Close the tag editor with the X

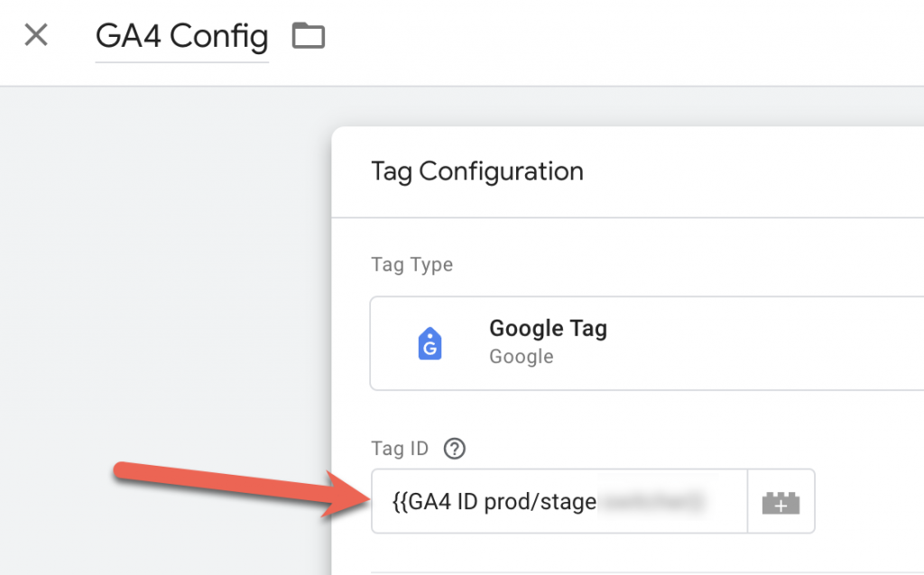click(x=36, y=35)
